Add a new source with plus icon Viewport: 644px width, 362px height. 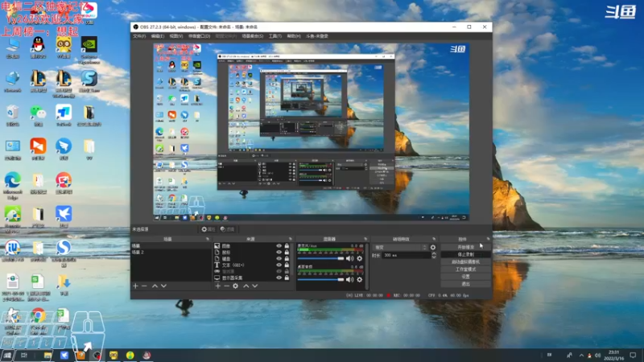click(x=217, y=286)
